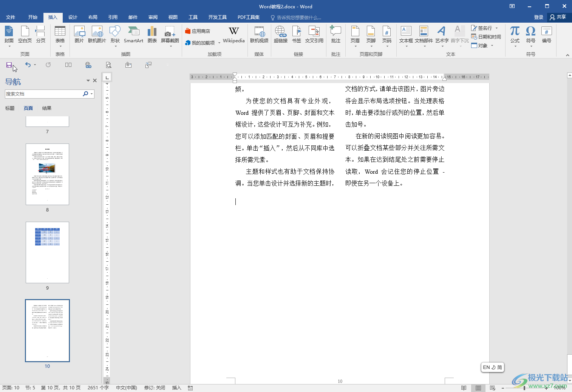Click 搜索文档 search field in navigation

[44, 94]
